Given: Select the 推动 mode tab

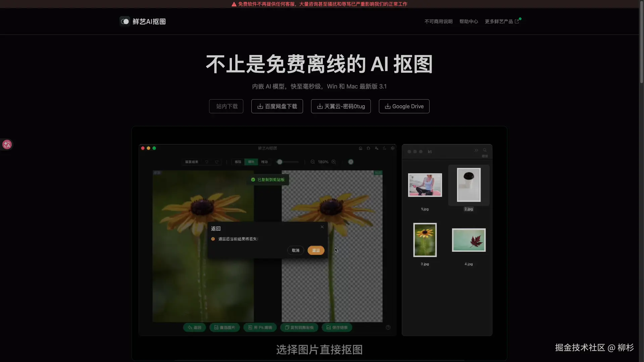Looking at the screenshot, I should coord(264,162).
